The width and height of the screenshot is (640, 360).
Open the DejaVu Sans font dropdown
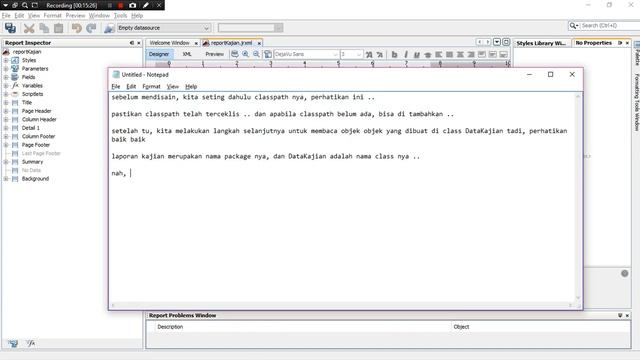click(x=306, y=54)
